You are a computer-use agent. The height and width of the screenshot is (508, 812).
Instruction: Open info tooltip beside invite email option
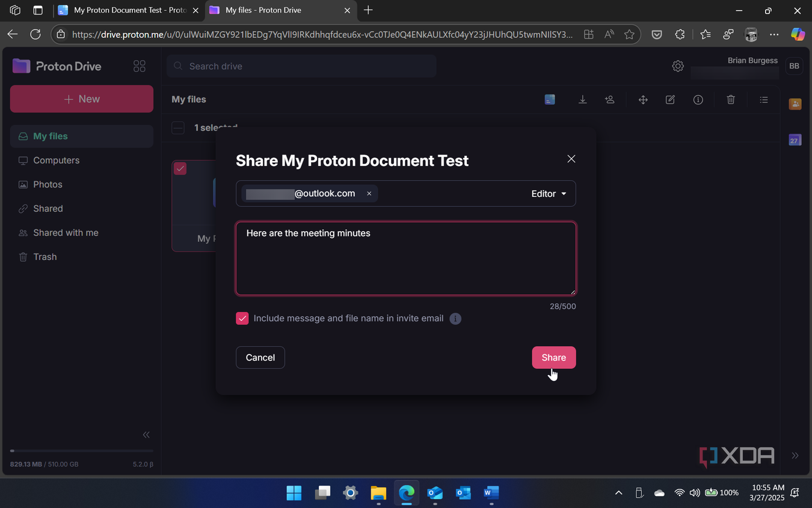[455, 318]
